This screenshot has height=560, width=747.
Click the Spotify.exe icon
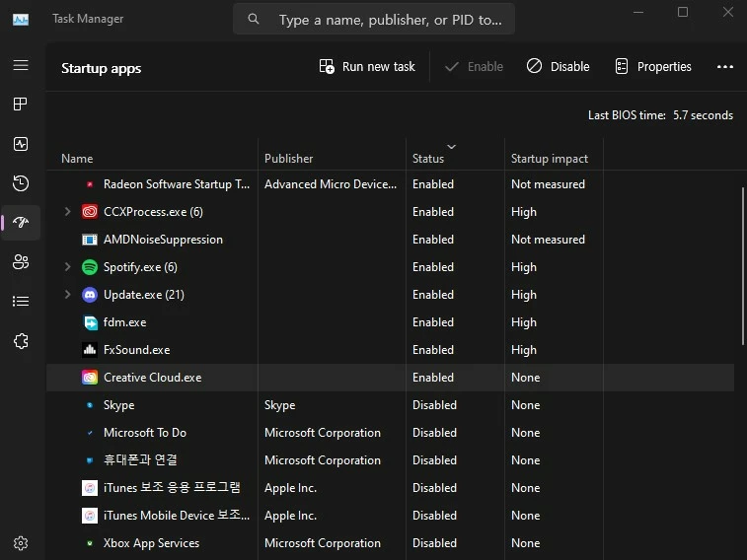pyautogui.click(x=90, y=267)
